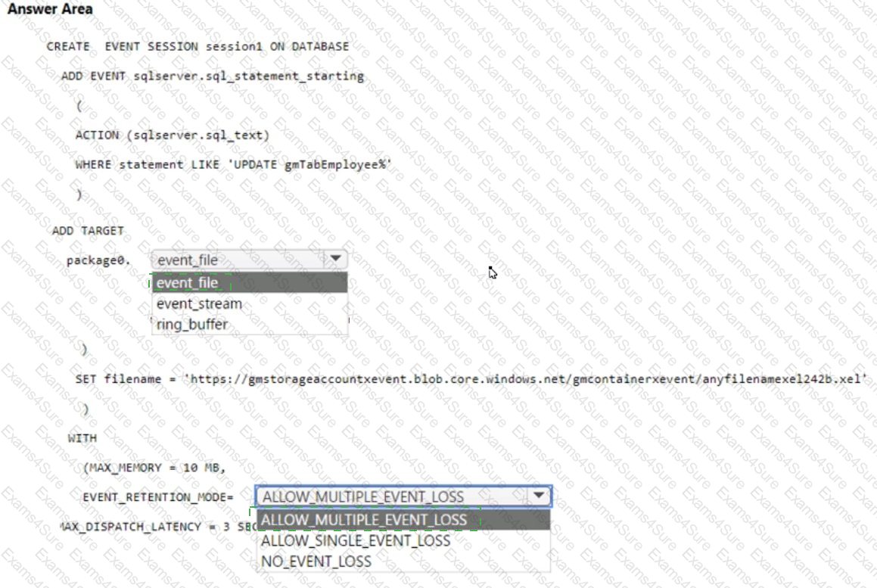Image resolution: width=877 pixels, height=588 pixels.
Task: Select event_file in the target list
Action: (250, 282)
